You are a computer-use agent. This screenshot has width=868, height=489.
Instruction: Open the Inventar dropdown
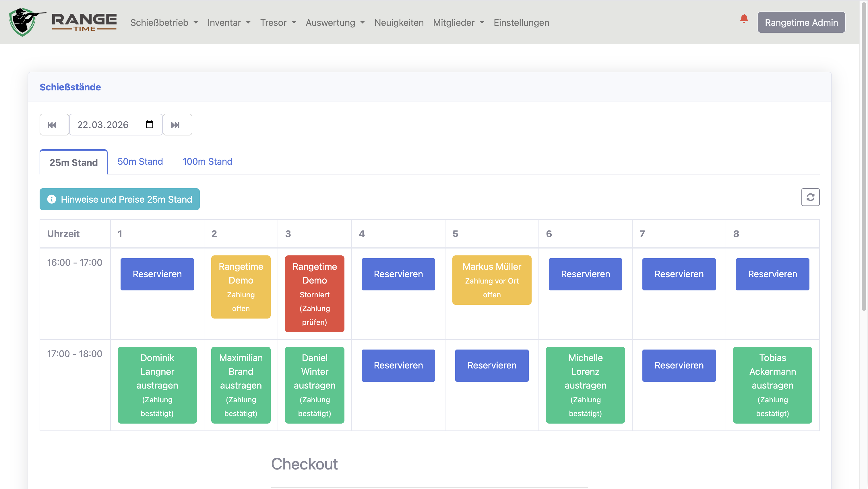[x=229, y=23]
